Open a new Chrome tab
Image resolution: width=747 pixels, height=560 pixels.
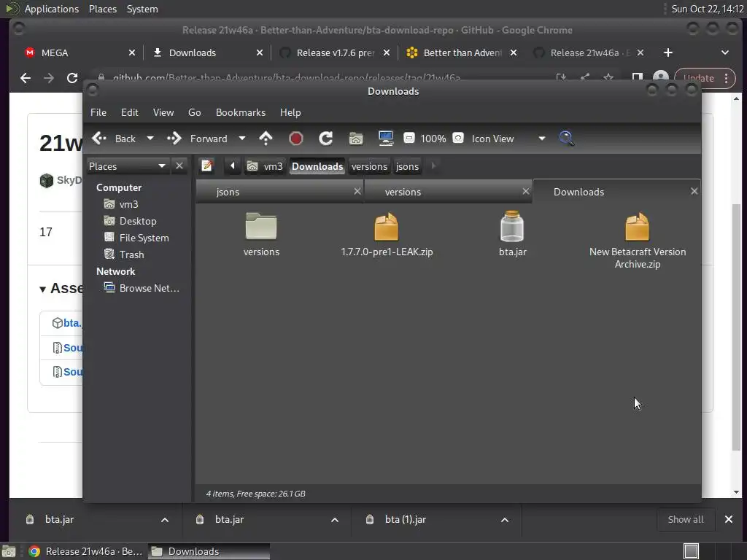[x=668, y=52]
